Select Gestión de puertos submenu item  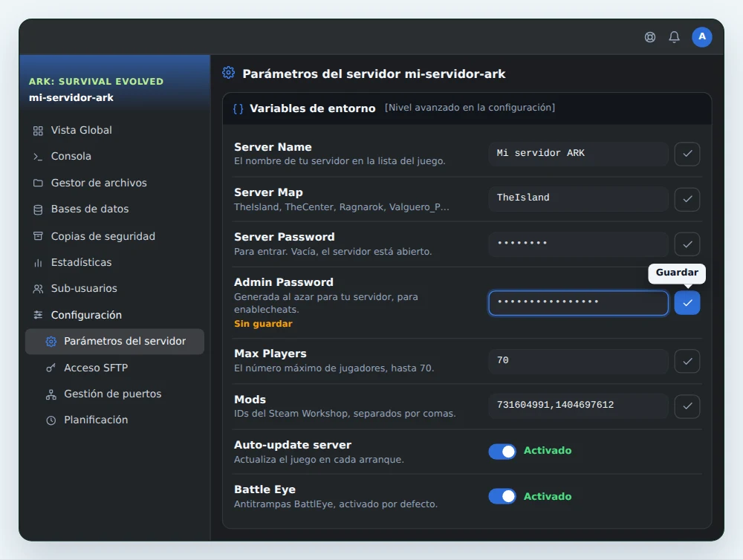tap(114, 394)
